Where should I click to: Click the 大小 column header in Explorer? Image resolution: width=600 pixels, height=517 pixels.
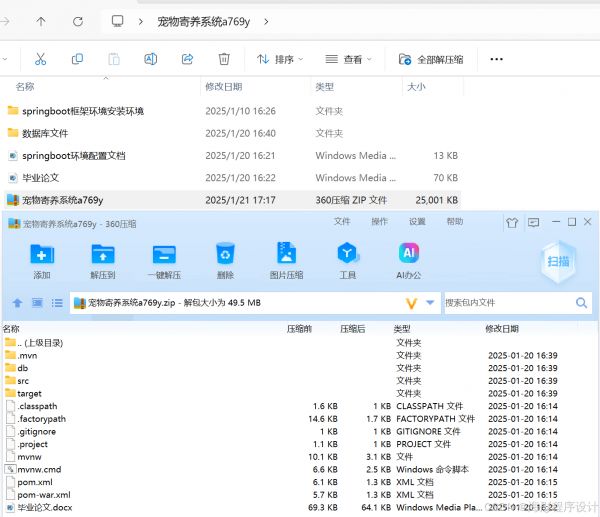click(416, 87)
